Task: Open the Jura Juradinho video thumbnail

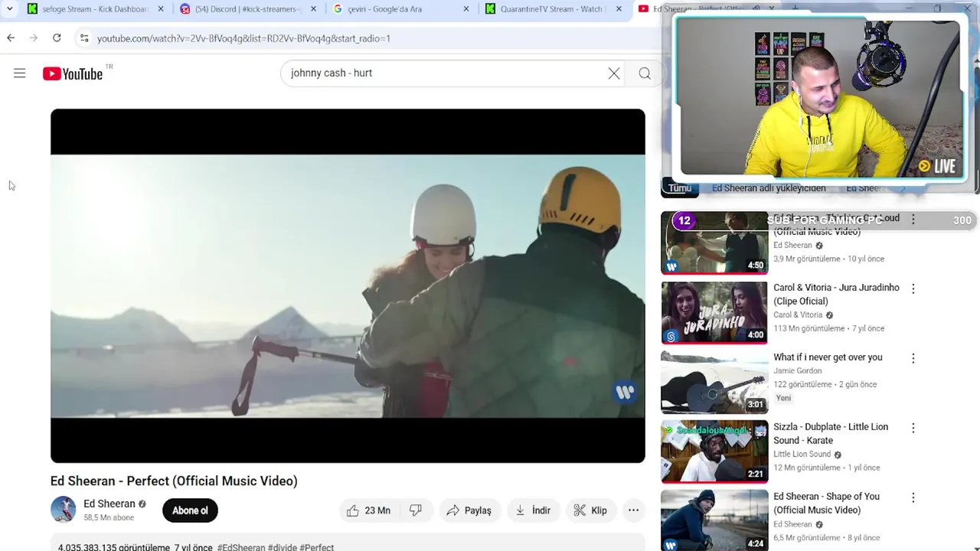Action: (714, 312)
